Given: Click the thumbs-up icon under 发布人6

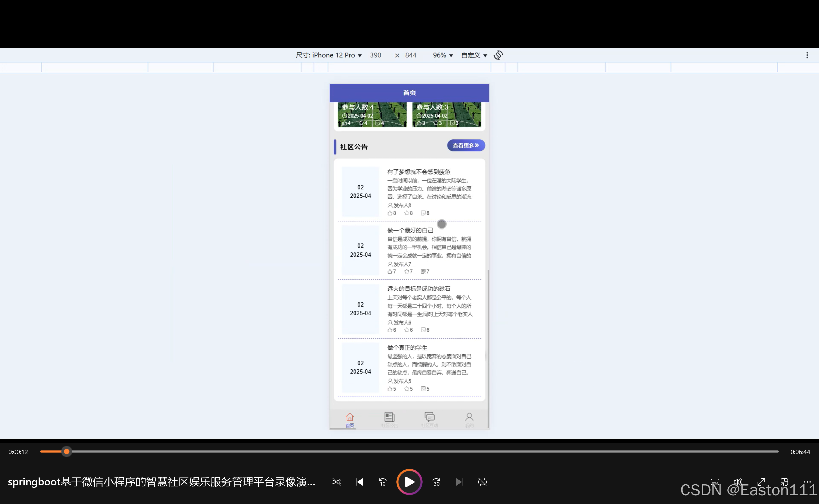Looking at the screenshot, I should tap(390, 330).
